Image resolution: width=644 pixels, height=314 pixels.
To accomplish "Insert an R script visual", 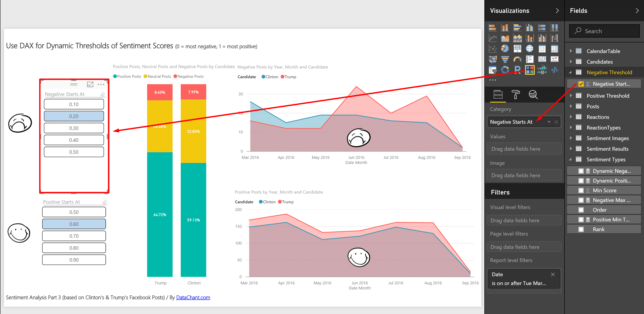I will pos(517,70).
